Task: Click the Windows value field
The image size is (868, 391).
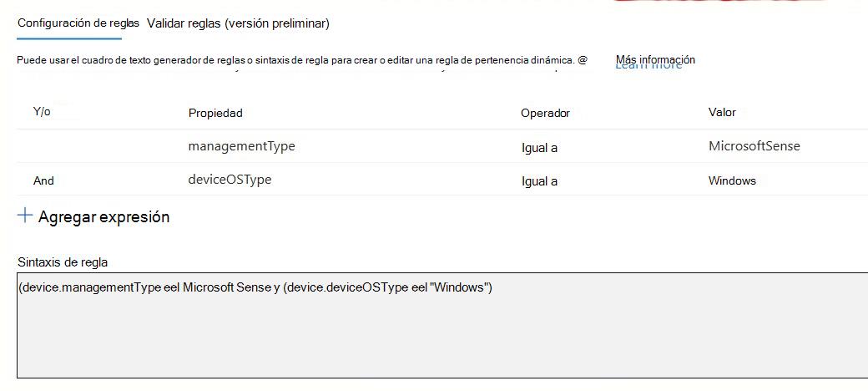Action: tap(732, 180)
